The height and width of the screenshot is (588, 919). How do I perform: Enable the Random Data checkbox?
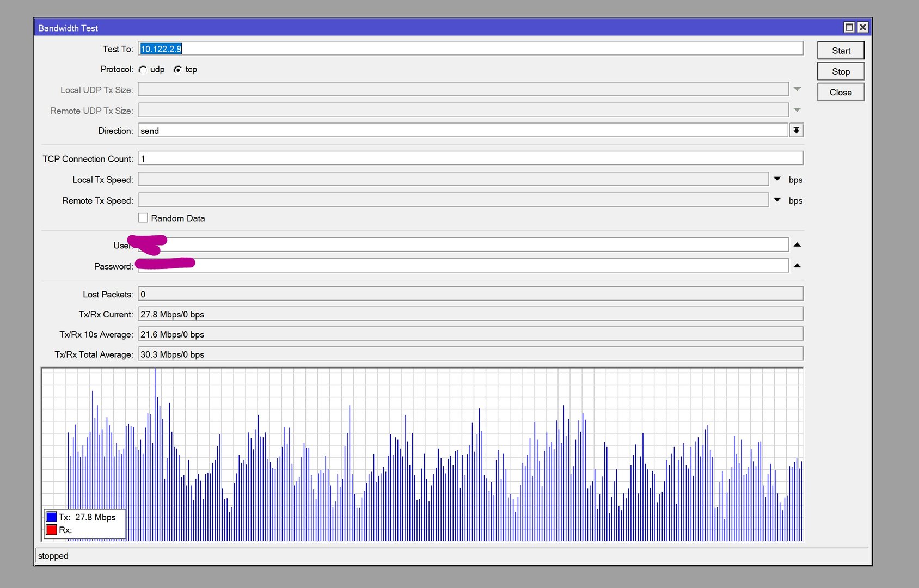pos(143,218)
